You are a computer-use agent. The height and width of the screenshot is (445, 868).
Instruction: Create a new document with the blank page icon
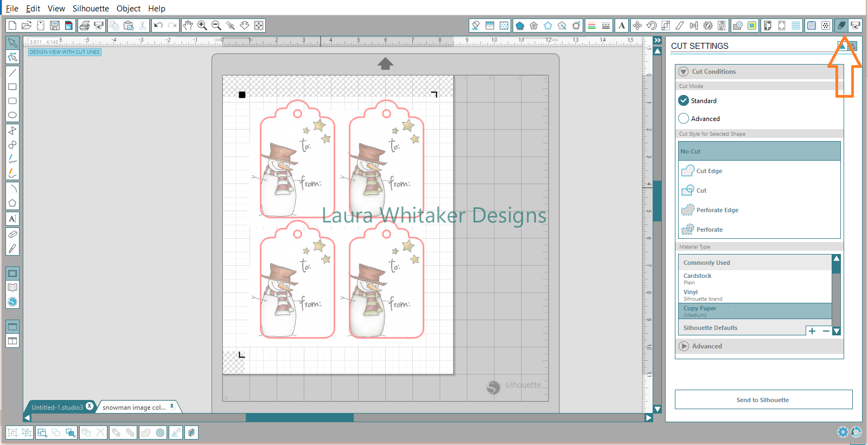point(12,26)
